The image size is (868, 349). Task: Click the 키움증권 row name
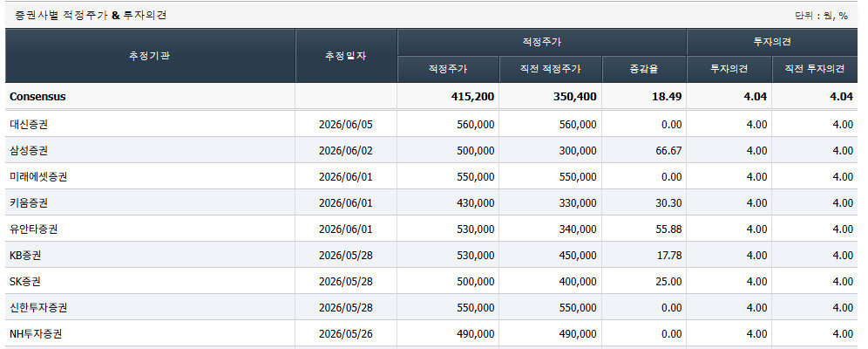(x=29, y=202)
